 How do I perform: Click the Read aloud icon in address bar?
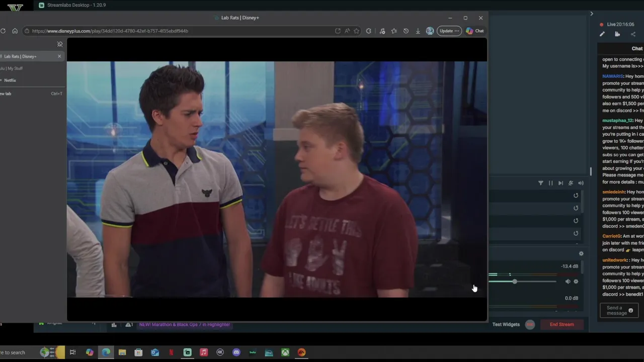pyautogui.click(x=347, y=31)
